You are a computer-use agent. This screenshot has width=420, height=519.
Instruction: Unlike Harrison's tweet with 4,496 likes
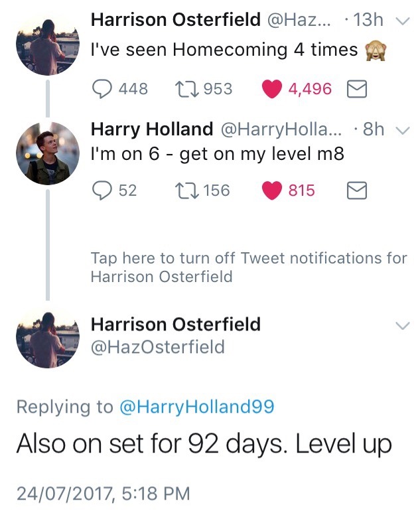click(x=273, y=88)
